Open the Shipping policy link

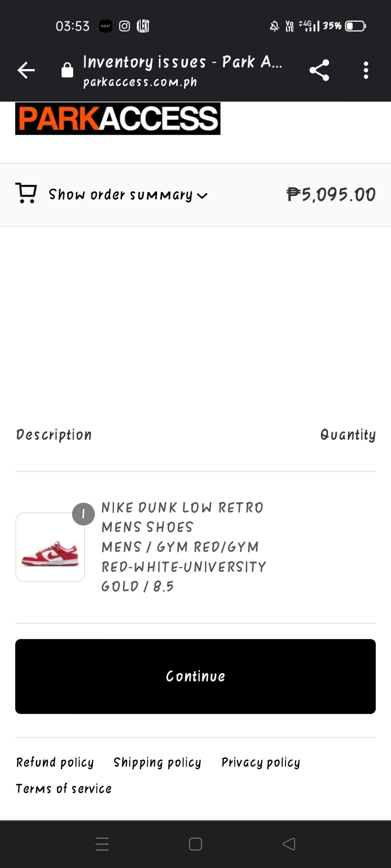pos(157,762)
